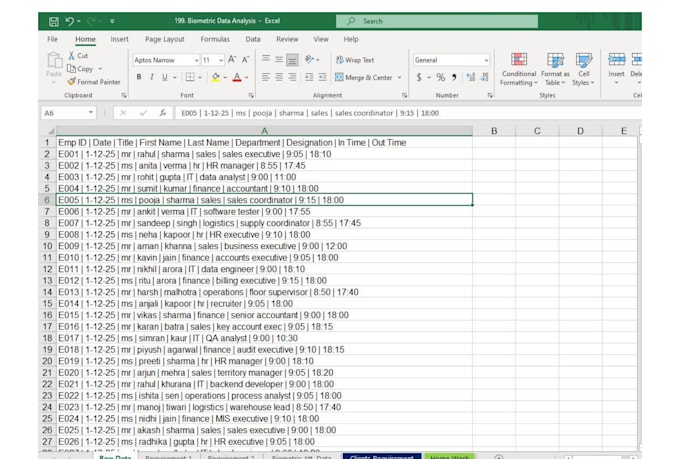Click Merge & Center button
680x459 pixels.
[x=363, y=77]
